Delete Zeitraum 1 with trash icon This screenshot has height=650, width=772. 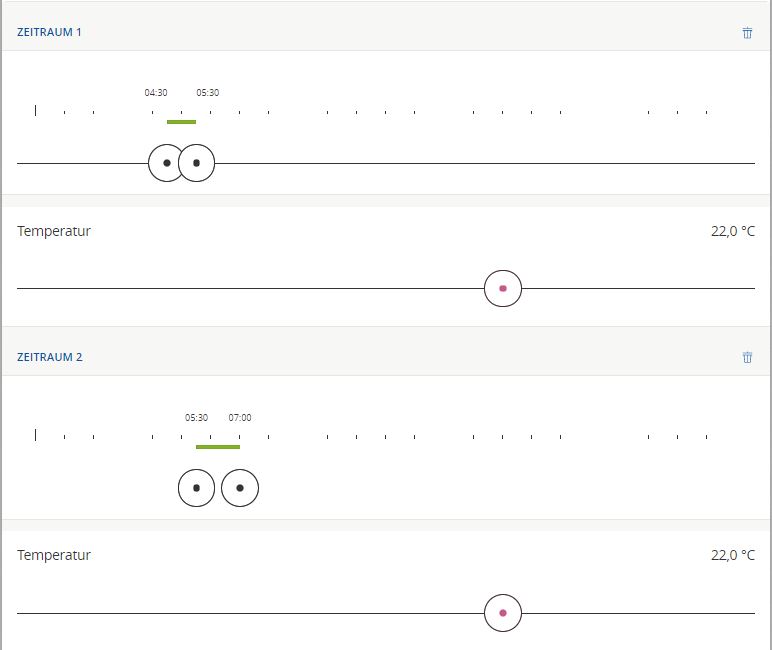point(747,33)
